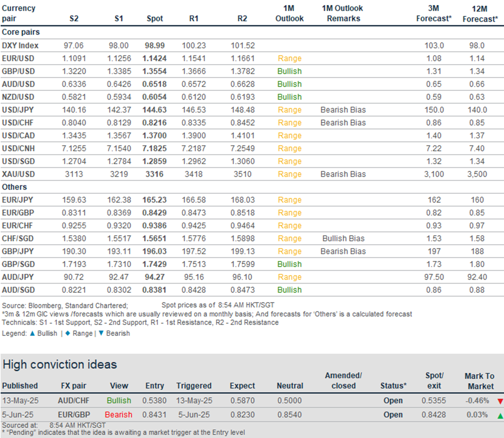
Task: Click the Bullish outlook for GBP/USD
Action: [x=289, y=71]
